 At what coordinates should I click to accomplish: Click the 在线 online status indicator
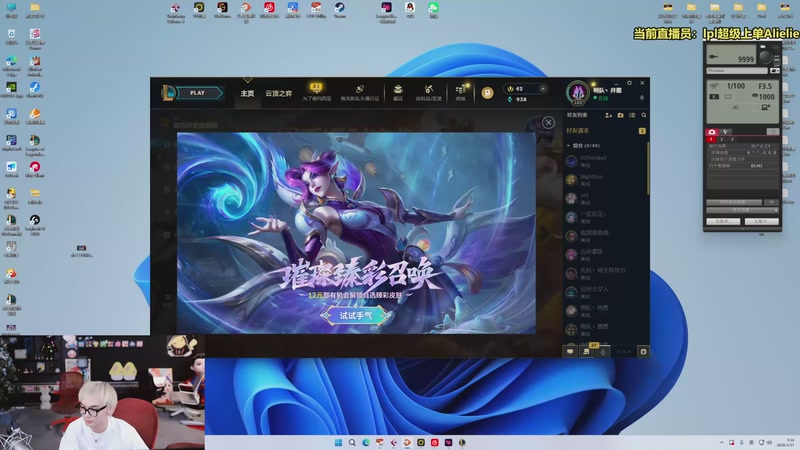click(601, 98)
